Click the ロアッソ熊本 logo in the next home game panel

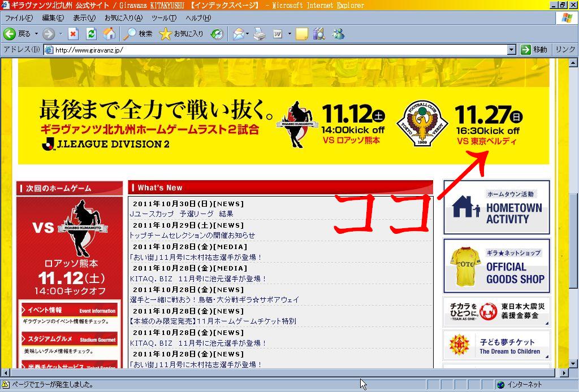point(82,229)
